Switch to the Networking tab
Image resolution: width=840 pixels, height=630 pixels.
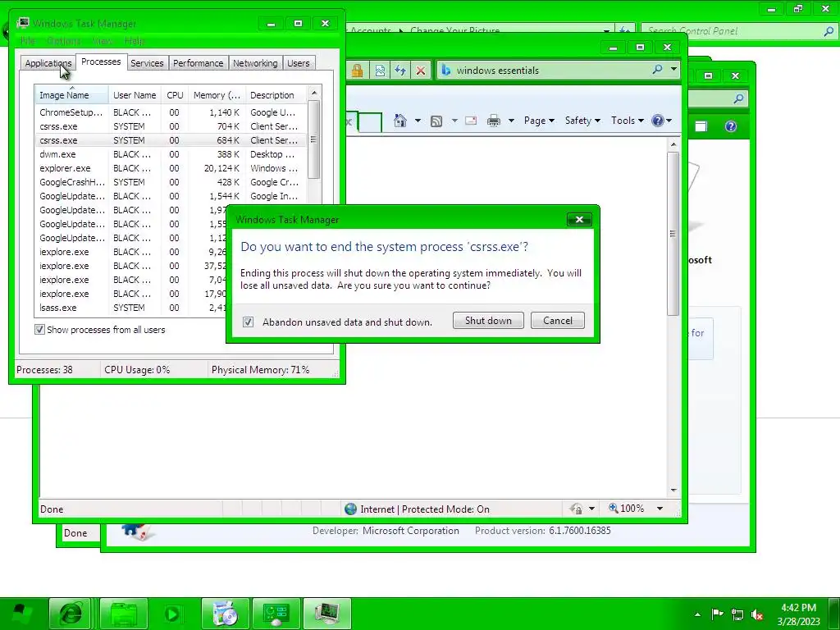255,63
